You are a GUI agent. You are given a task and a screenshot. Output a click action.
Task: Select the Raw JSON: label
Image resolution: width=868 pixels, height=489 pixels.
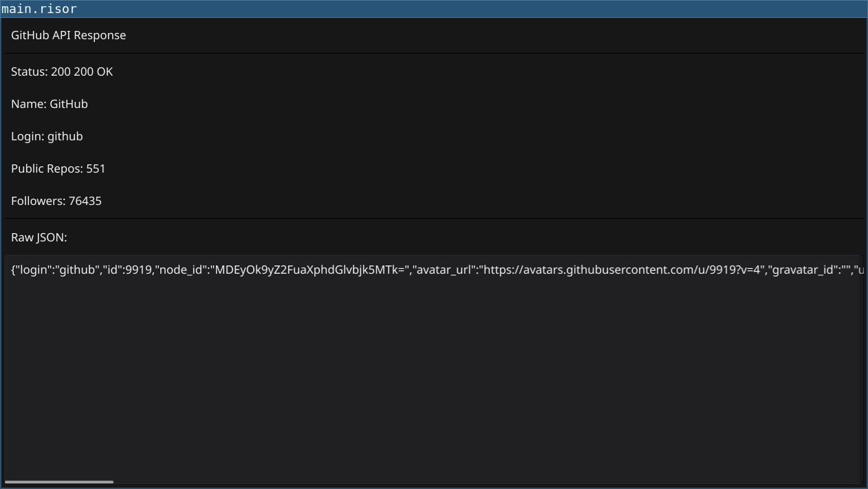tap(39, 237)
